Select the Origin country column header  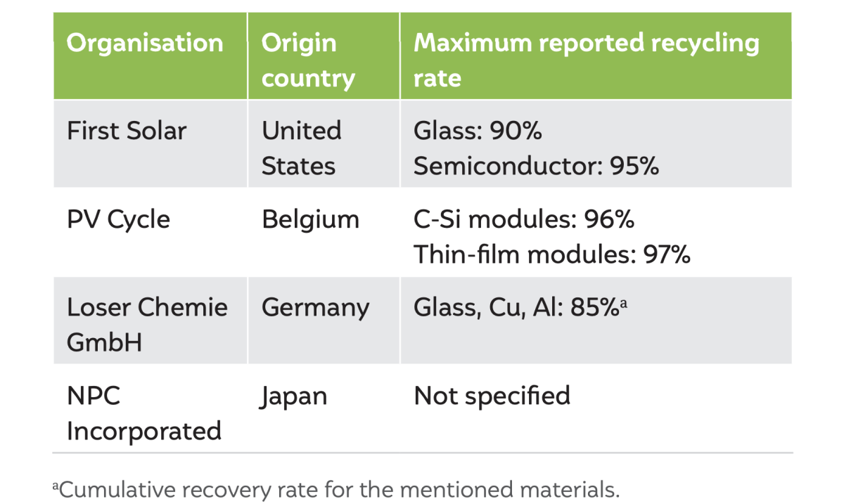(x=308, y=60)
